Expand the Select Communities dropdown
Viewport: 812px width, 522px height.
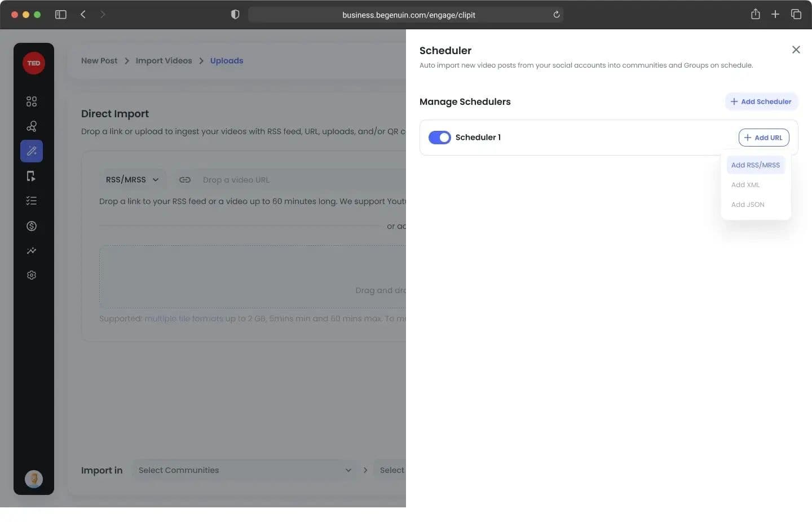[x=244, y=470]
